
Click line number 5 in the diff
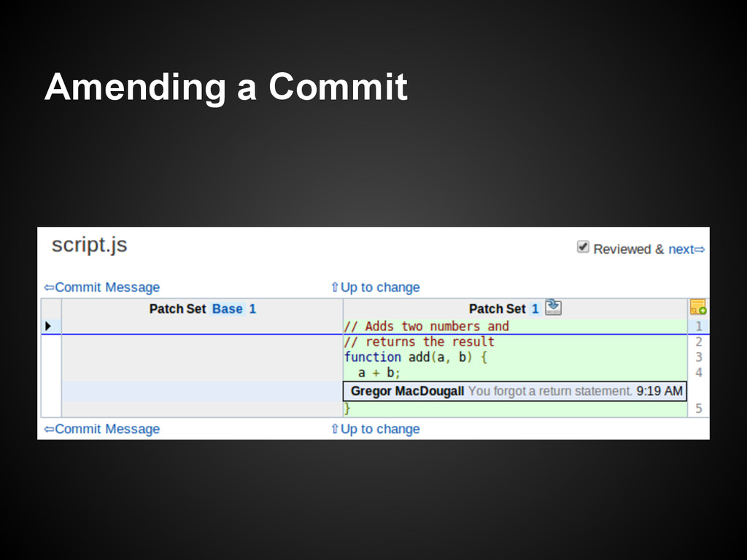tap(698, 409)
